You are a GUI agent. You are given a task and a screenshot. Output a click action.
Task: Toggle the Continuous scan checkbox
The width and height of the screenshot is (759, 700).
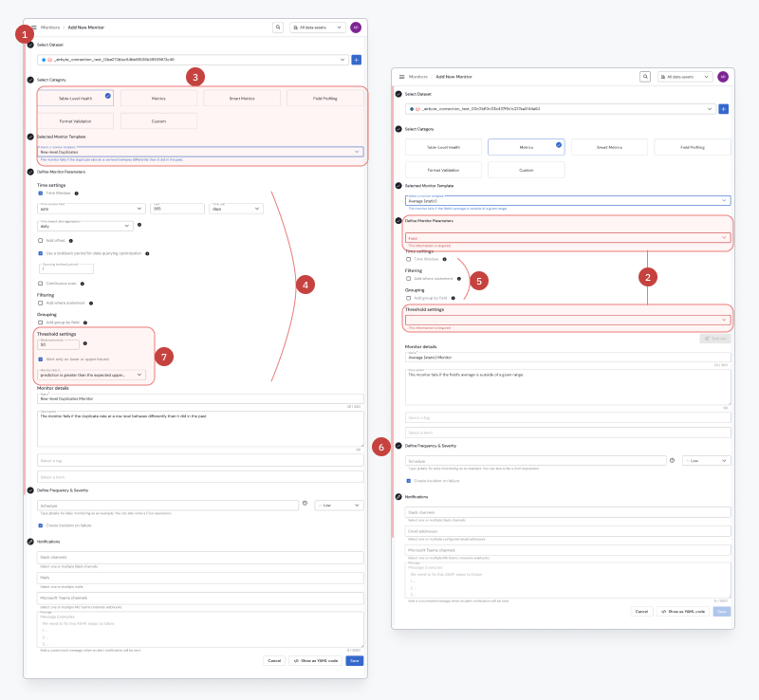pyautogui.click(x=41, y=284)
